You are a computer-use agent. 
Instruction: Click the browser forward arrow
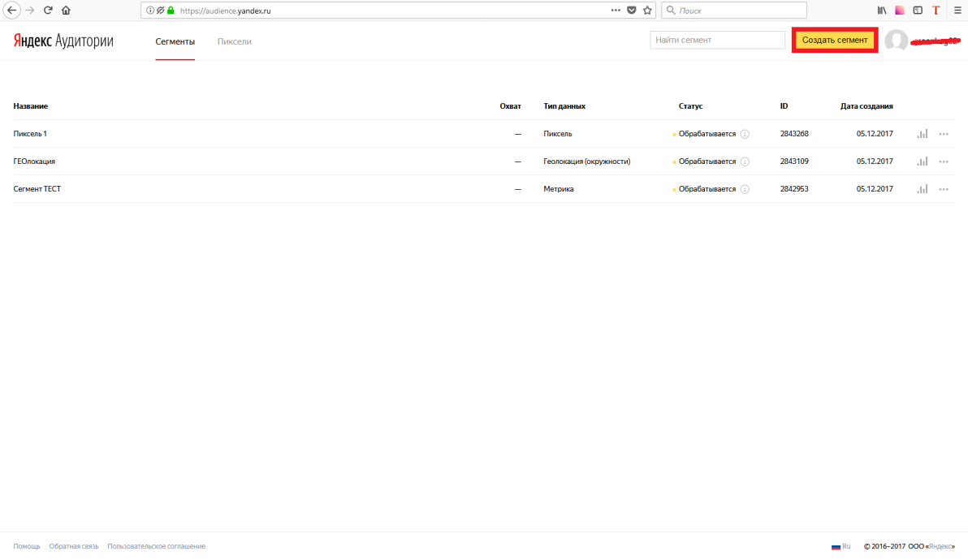click(29, 11)
